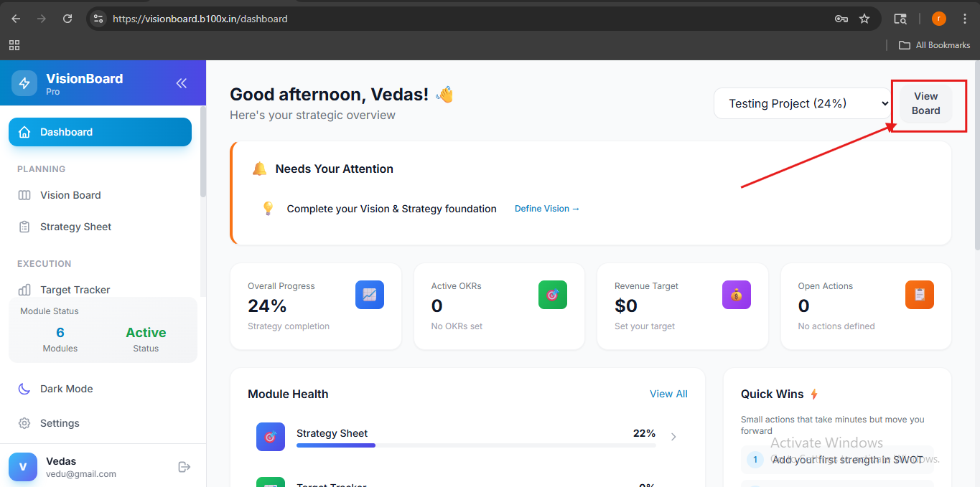This screenshot has height=487, width=980.
Task: Open the View All link in Module Health
Action: [x=668, y=394]
